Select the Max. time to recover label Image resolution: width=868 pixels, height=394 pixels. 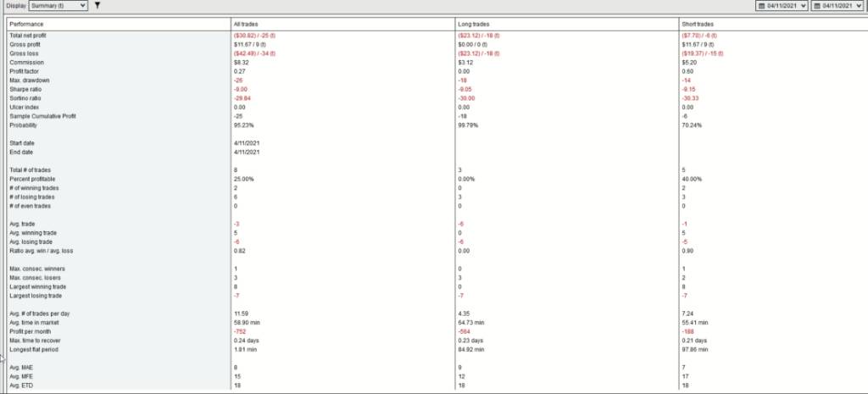(36, 340)
